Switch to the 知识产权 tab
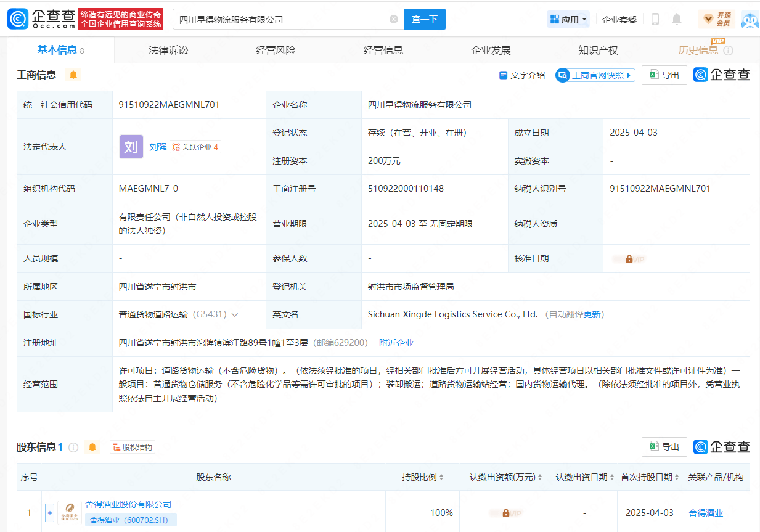Viewport: 760px width, 532px height. tap(598, 51)
